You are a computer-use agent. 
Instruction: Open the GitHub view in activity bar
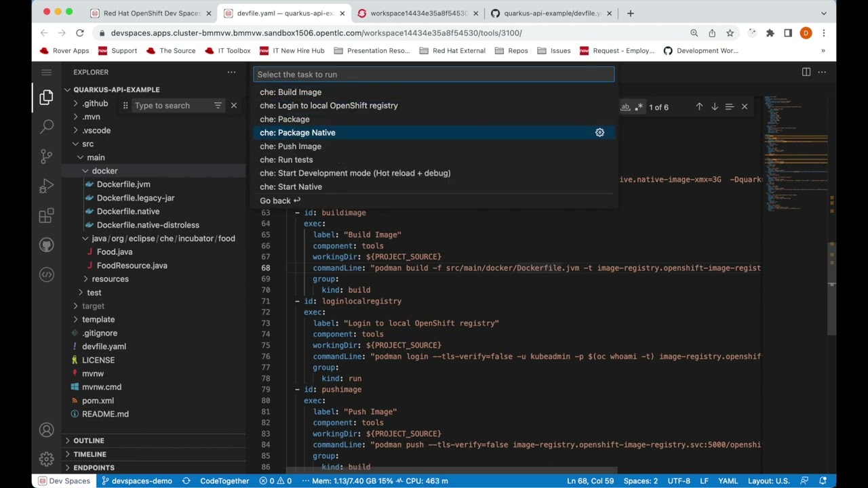pos(46,245)
